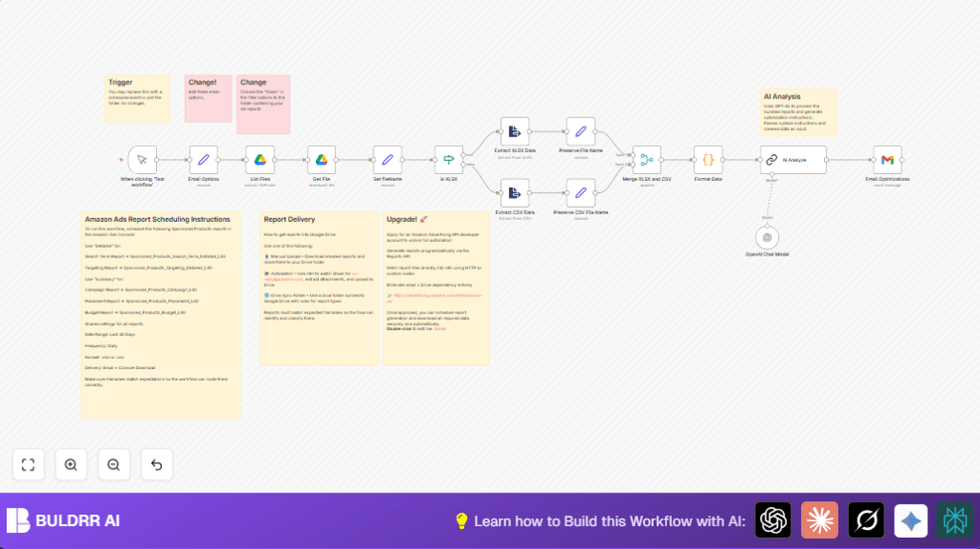
Task: Click the Placement Report line in instructions
Action: [142, 301]
